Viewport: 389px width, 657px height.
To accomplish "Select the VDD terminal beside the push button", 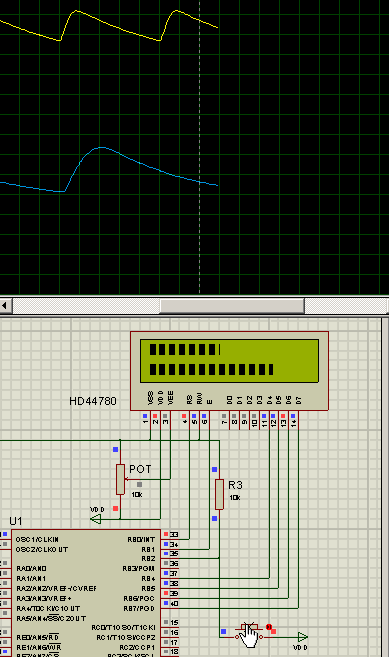I will [303, 637].
